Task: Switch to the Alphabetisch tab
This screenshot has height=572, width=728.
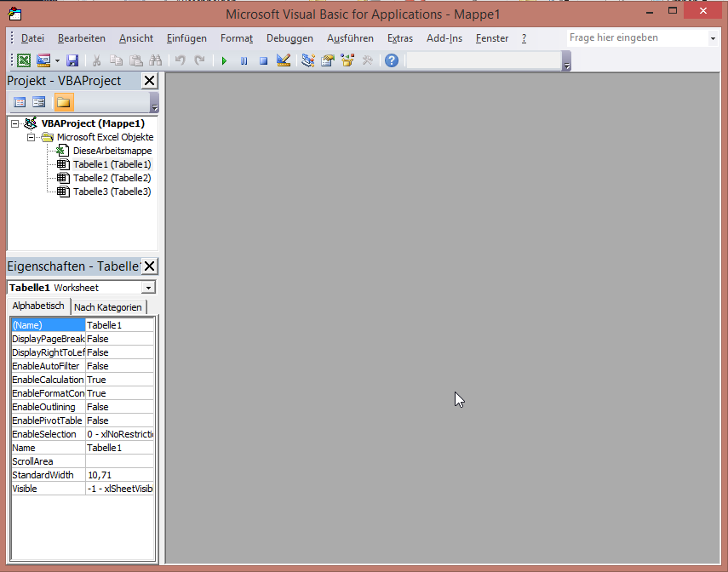Action: tap(38, 306)
